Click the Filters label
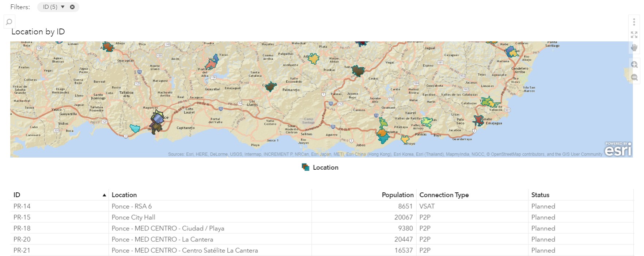644x256 pixels. 20,7
